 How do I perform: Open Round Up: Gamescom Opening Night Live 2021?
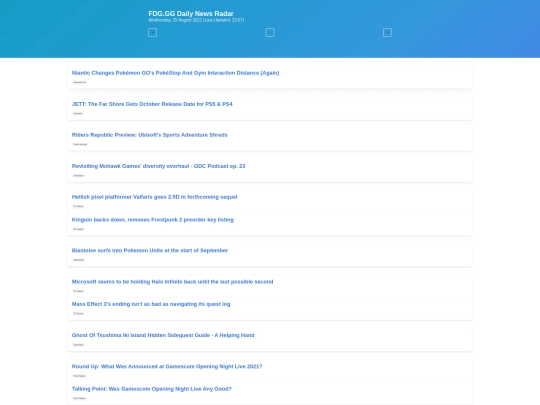167,366
